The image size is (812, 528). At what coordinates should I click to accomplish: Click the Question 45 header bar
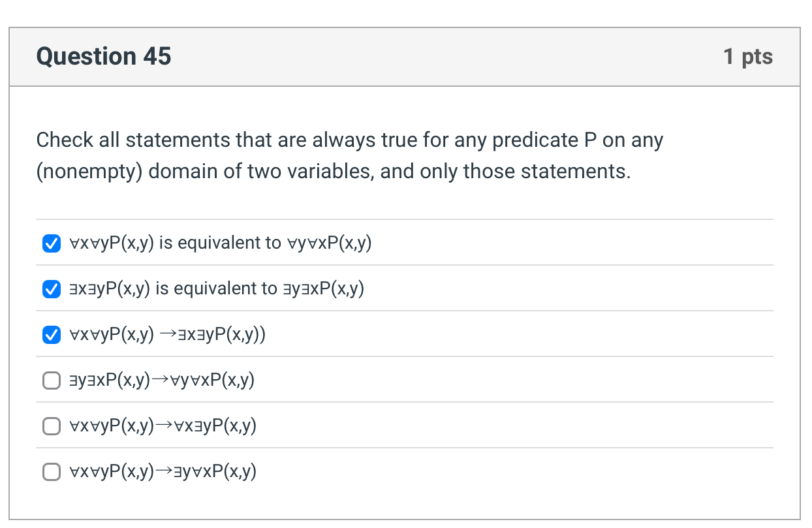click(405, 56)
